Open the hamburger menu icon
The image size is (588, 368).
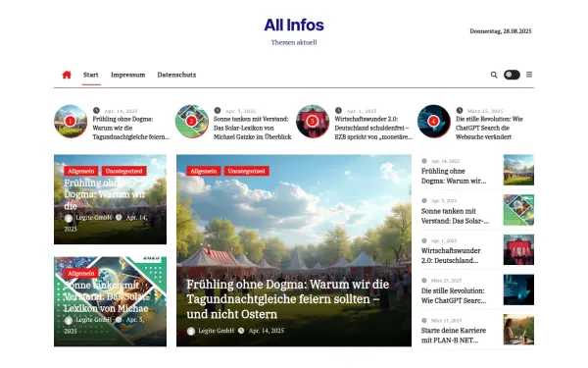529,75
